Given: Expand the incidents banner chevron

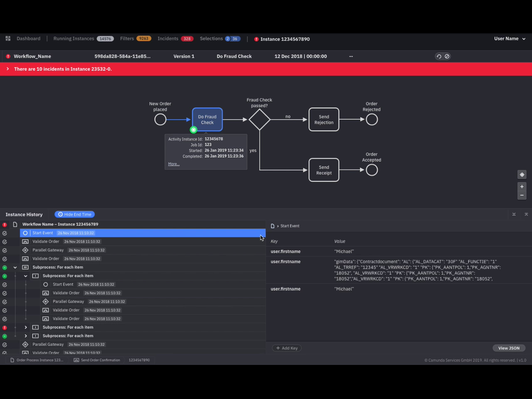Looking at the screenshot, I should coord(7,69).
